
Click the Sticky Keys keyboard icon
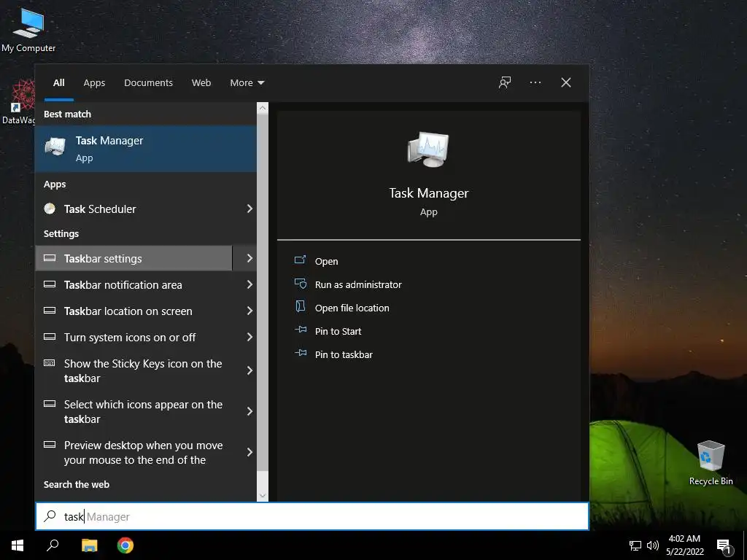pos(50,363)
